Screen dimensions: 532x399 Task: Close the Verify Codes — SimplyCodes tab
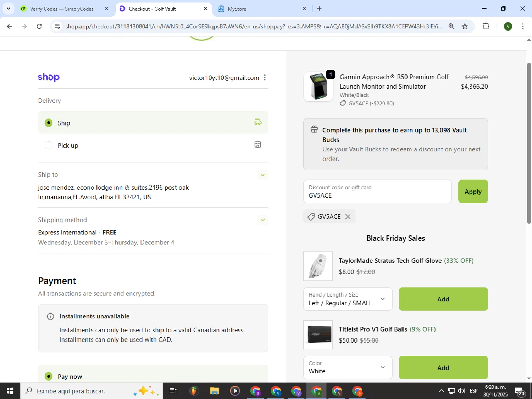(x=106, y=9)
